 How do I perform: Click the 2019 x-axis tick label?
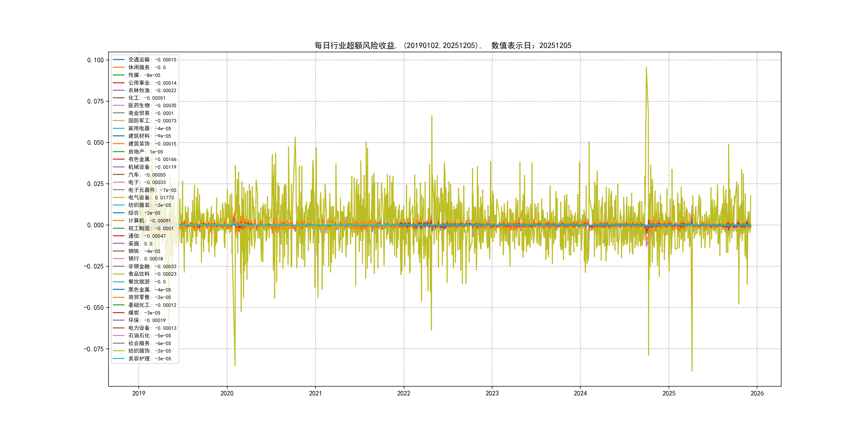[x=139, y=393]
